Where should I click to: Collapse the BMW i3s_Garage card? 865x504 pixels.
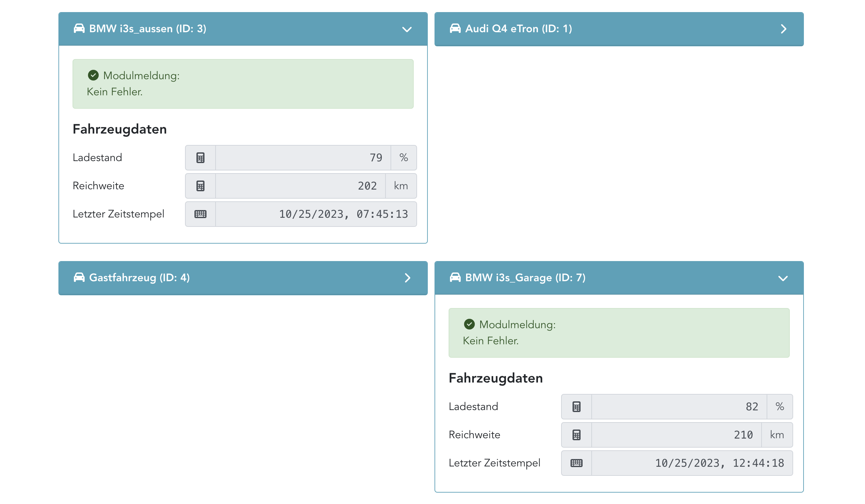tap(783, 278)
